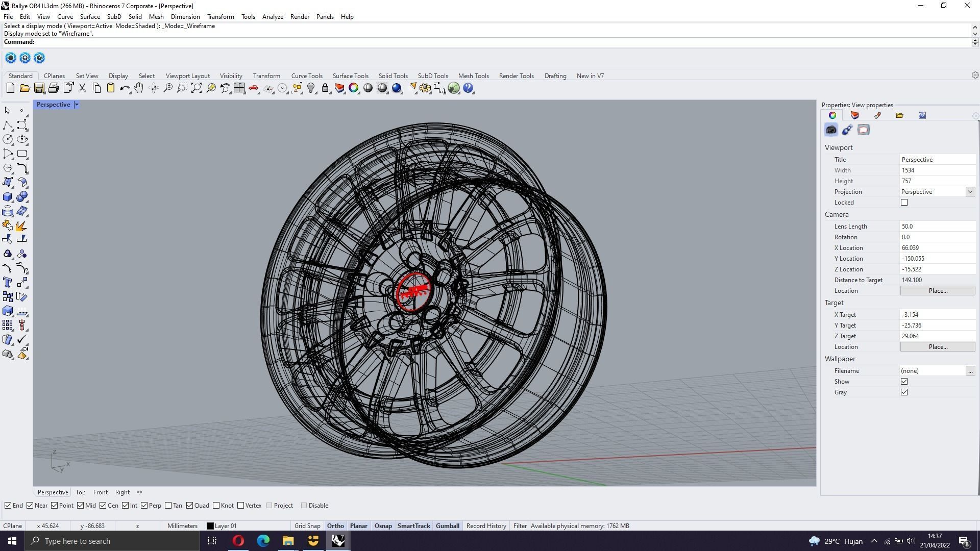980x551 pixels.
Task: Click the Layer 01 black color swatch
Action: pos(210,526)
